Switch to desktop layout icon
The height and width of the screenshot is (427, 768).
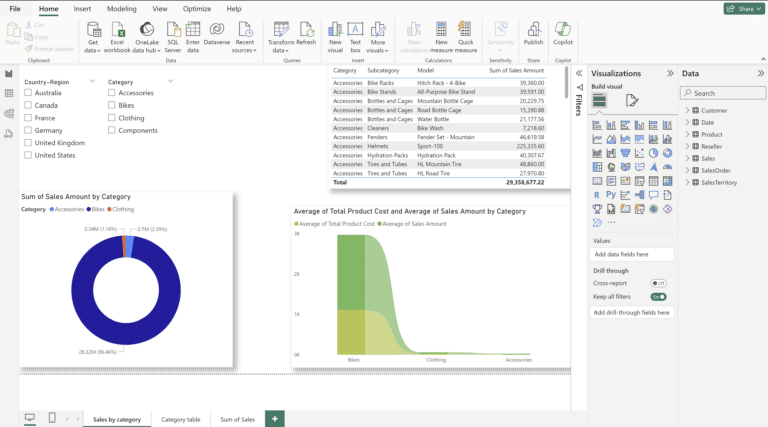coord(30,418)
